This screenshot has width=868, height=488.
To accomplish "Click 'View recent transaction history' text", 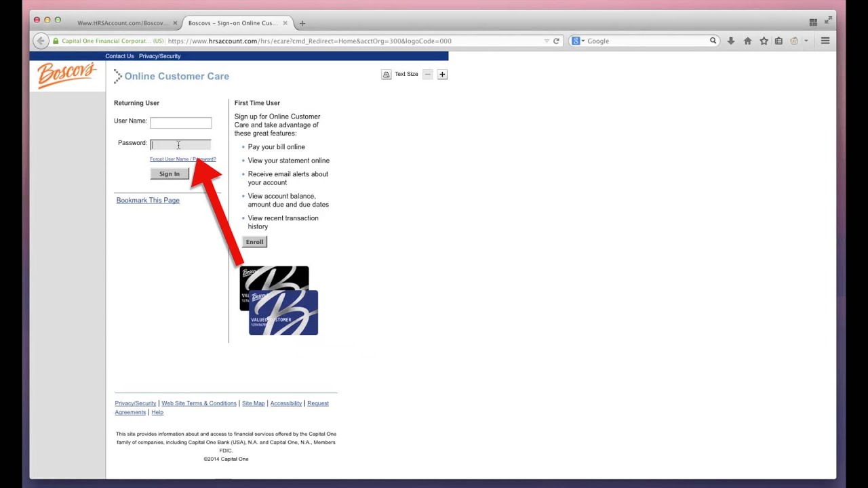I will click(x=283, y=222).
